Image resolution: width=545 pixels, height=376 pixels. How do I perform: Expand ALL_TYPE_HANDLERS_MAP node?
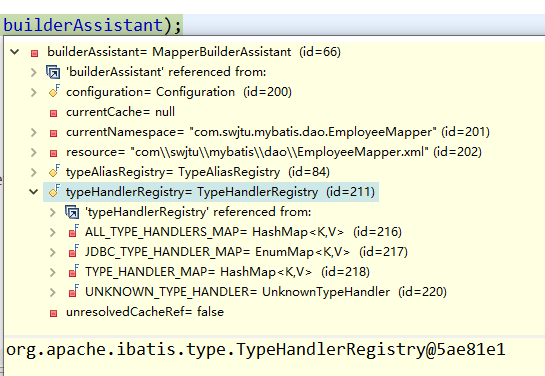click(52, 232)
